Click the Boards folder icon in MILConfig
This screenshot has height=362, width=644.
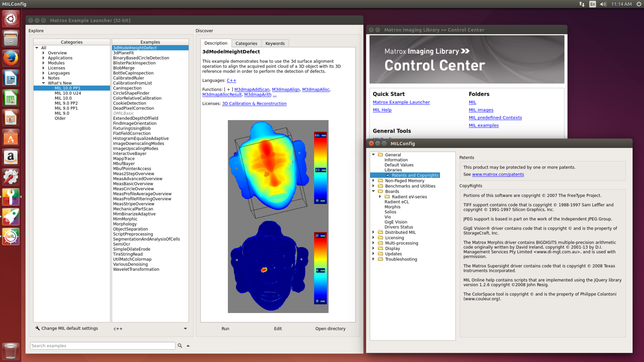click(x=380, y=191)
